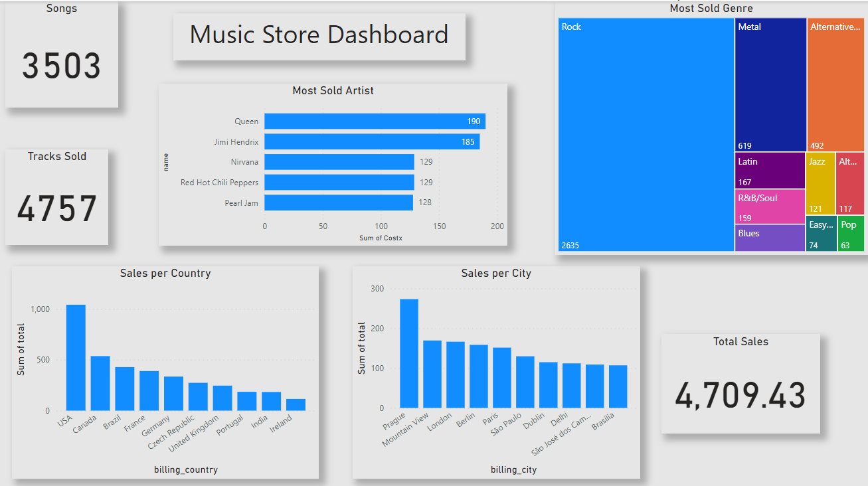Select the Queen bar in Most Sold Artist
868x486 pixels.
pos(375,121)
